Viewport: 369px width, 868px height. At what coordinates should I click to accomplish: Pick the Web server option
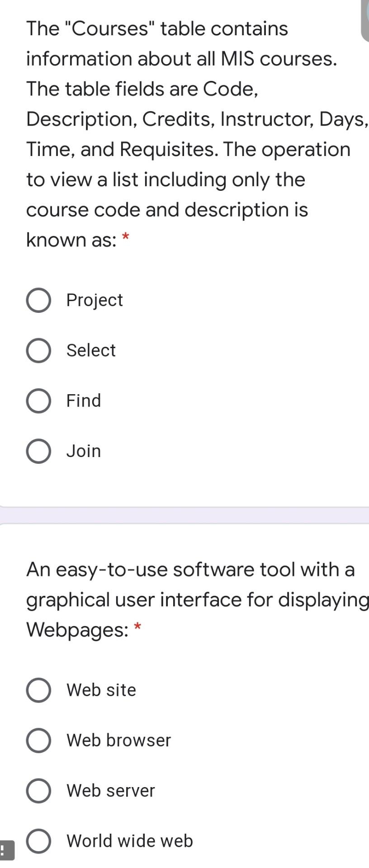[x=38, y=790]
